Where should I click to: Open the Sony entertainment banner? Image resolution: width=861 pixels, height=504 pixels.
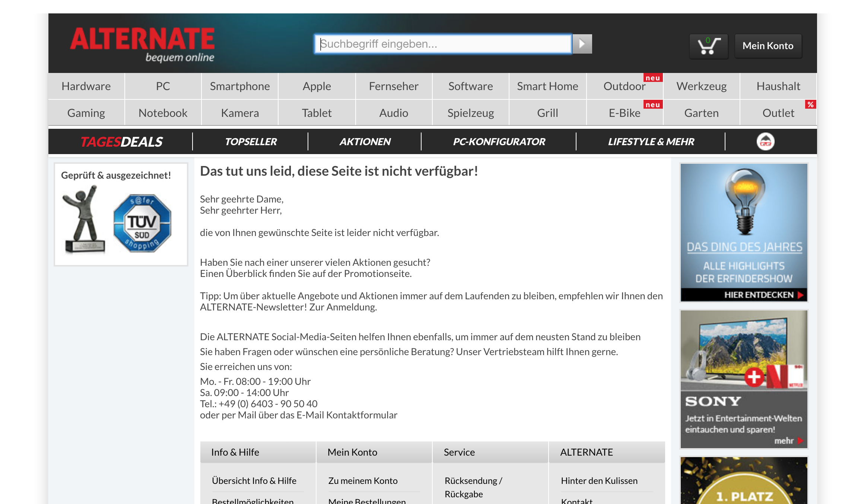744,379
